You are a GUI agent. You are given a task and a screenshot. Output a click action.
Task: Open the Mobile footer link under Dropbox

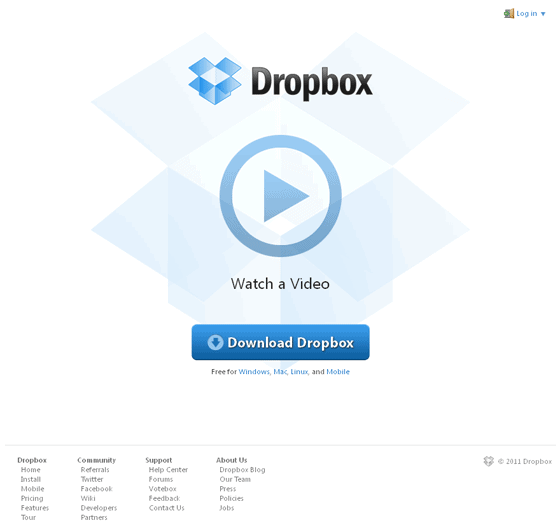pos(32,489)
